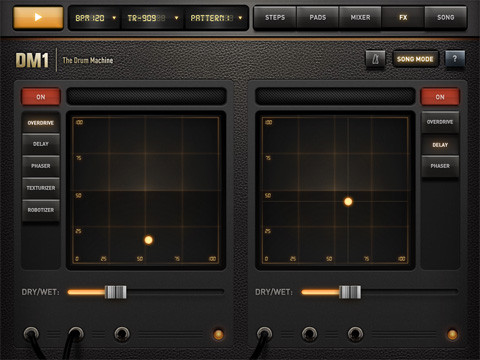Select Delay effect in right FX unit

coord(440,145)
